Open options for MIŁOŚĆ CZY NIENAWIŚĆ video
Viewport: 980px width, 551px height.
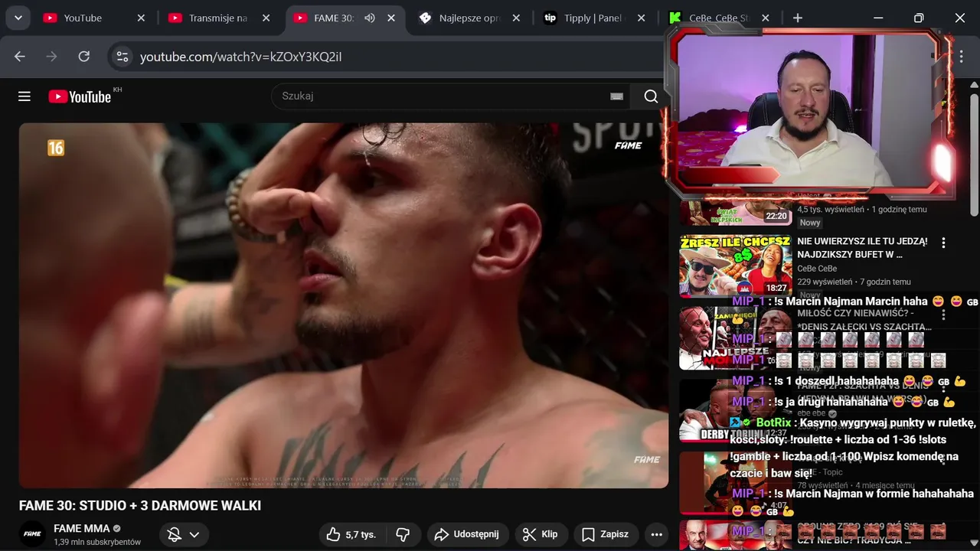943,315
